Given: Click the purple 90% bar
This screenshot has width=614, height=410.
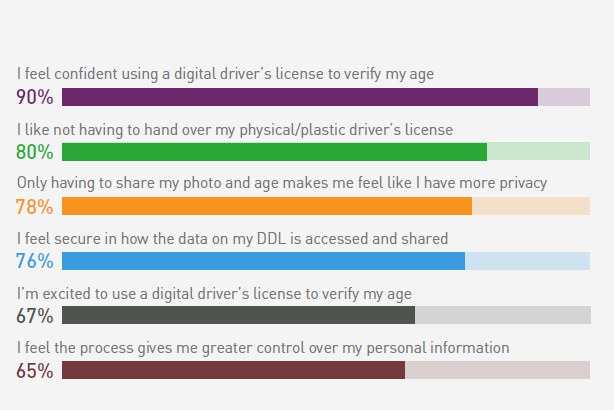Looking at the screenshot, I should click(x=300, y=97).
